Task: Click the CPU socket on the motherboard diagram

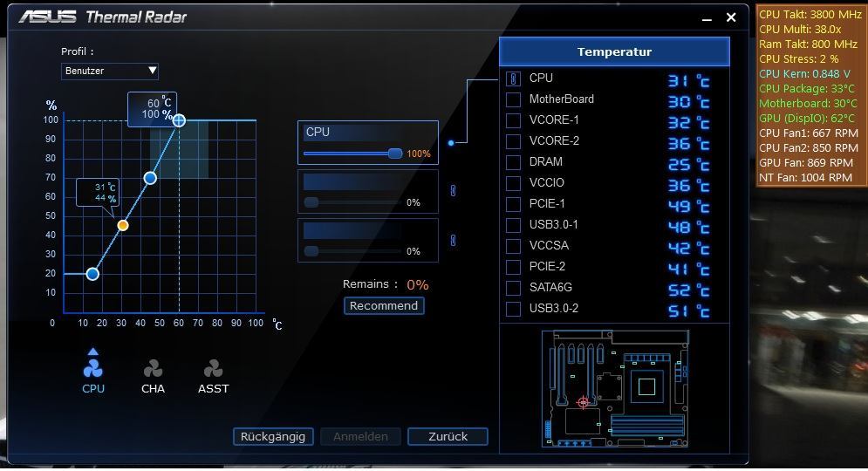Action: click(646, 386)
